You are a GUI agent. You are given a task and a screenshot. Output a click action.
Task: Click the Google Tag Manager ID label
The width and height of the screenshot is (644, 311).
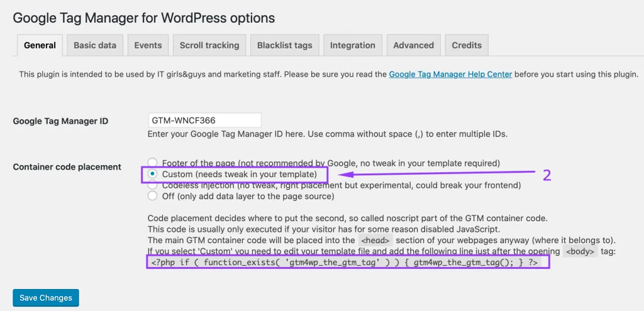tap(61, 121)
